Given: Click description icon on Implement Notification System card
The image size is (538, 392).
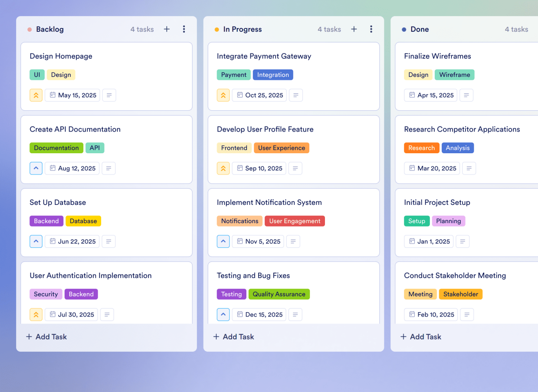Looking at the screenshot, I should 293,241.
